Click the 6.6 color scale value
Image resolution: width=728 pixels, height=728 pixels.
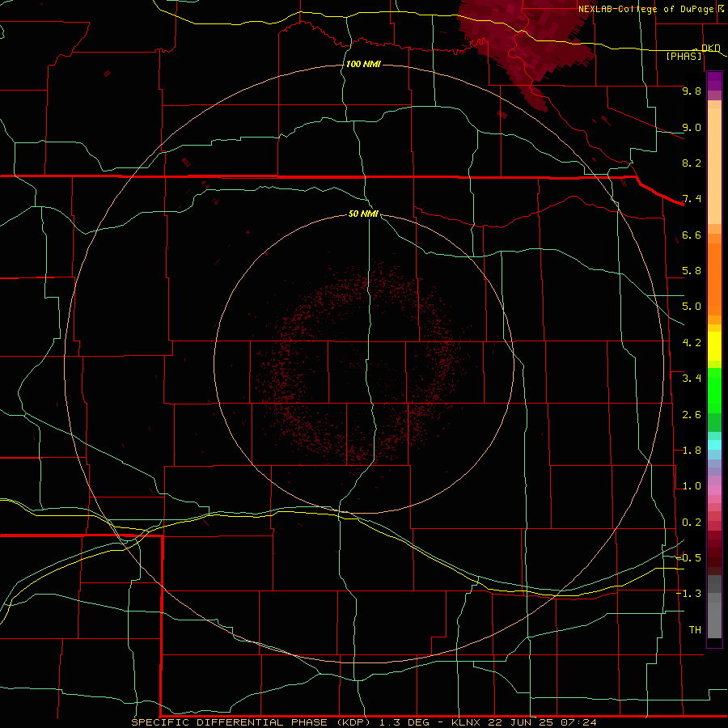pyautogui.click(x=692, y=235)
